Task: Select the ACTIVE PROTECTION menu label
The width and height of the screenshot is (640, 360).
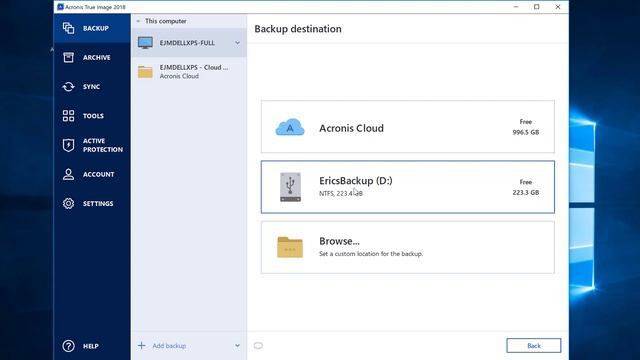Action: [x=103, y=145]
